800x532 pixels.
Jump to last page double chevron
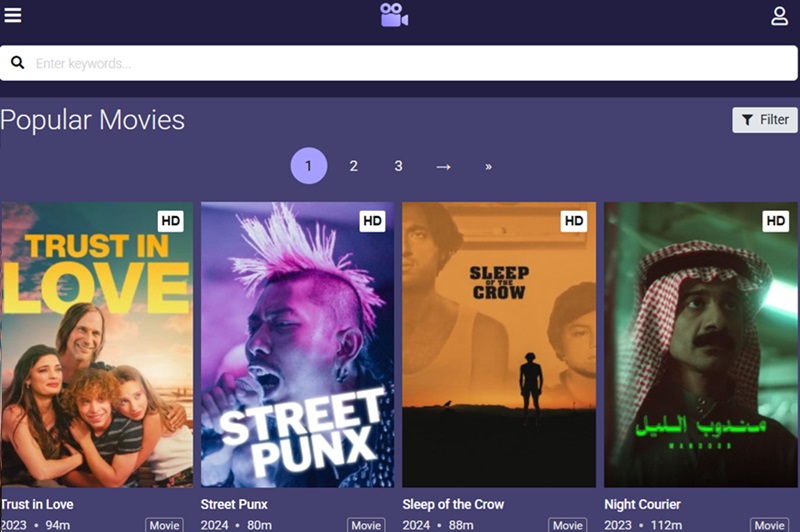coord(488,166)
